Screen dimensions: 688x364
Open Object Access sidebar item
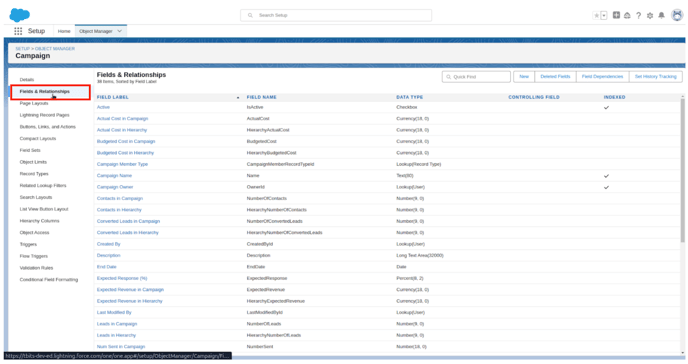[x=34, y=233]
